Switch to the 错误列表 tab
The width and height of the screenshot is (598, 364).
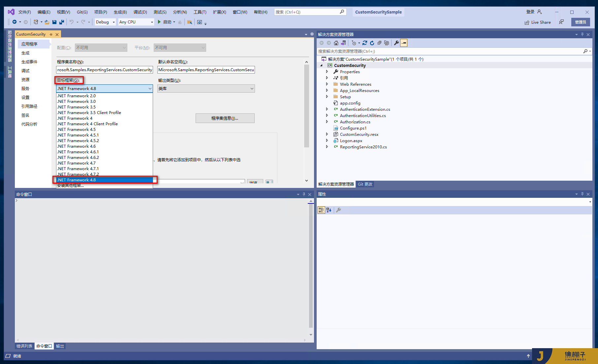click(x=25, y=346)
